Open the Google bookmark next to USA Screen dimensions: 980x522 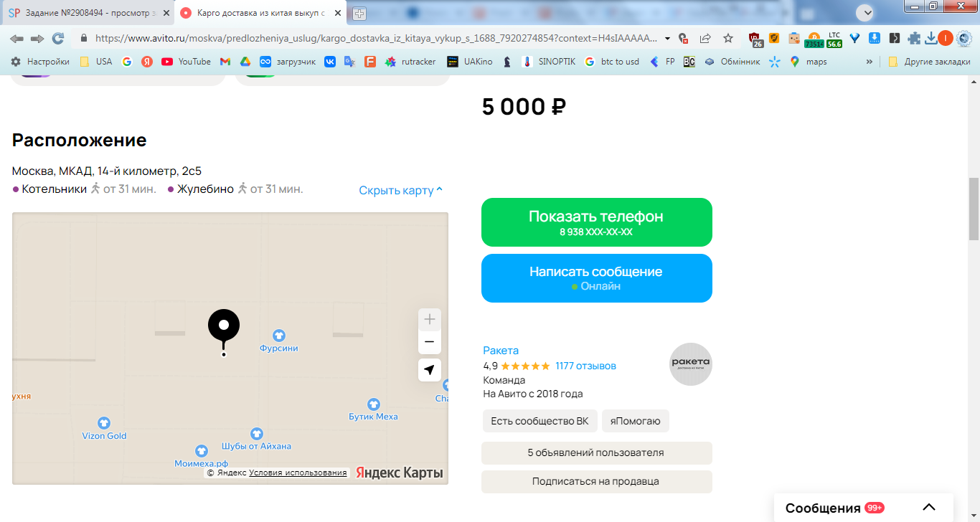pyautogui.click(x=127, y=62)
